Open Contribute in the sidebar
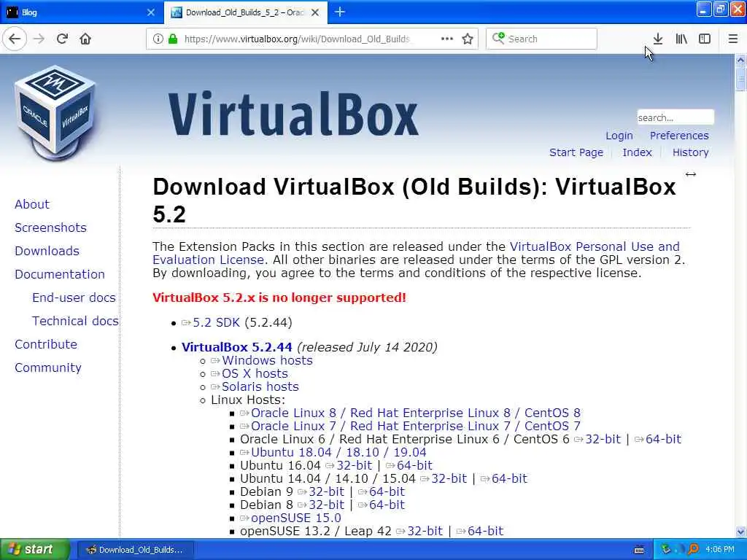The width and height of the screenshot is (747, 560). [x=46, y=344]
